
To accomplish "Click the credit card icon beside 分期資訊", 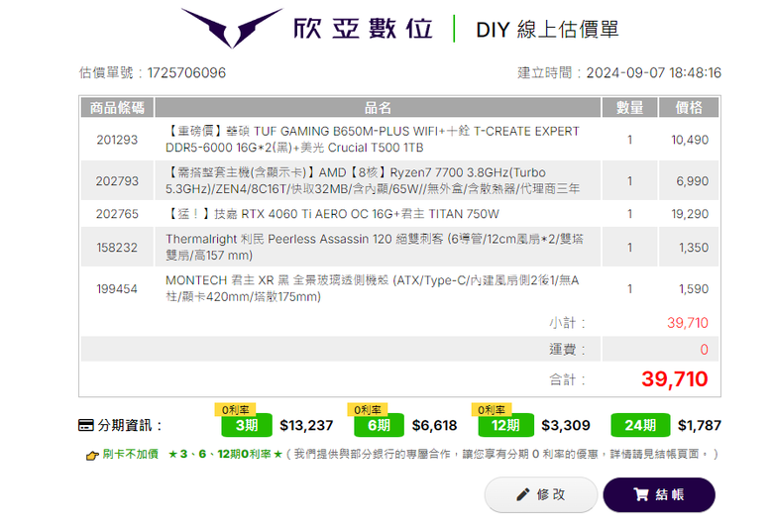I will (86, 425).
